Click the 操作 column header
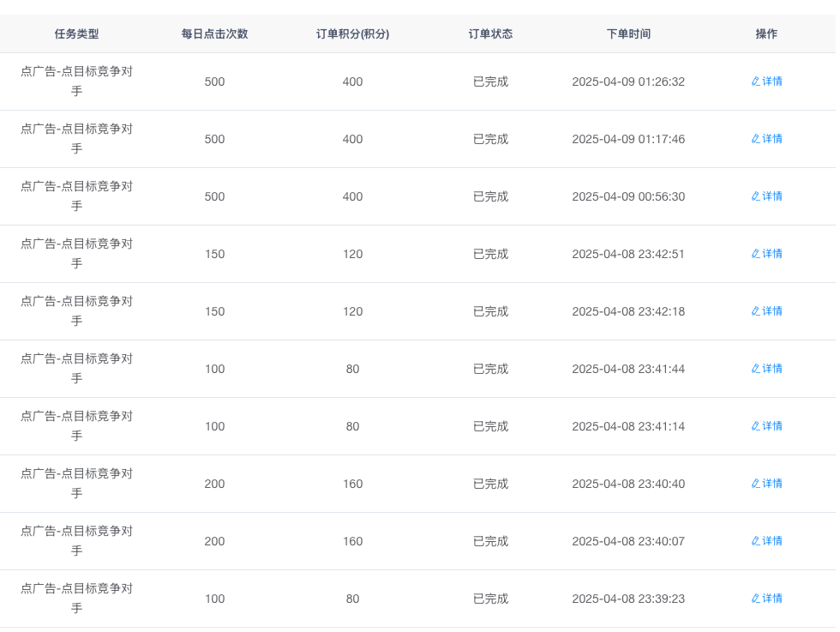This screenshot has height=632, width=840. click(766, 34)
